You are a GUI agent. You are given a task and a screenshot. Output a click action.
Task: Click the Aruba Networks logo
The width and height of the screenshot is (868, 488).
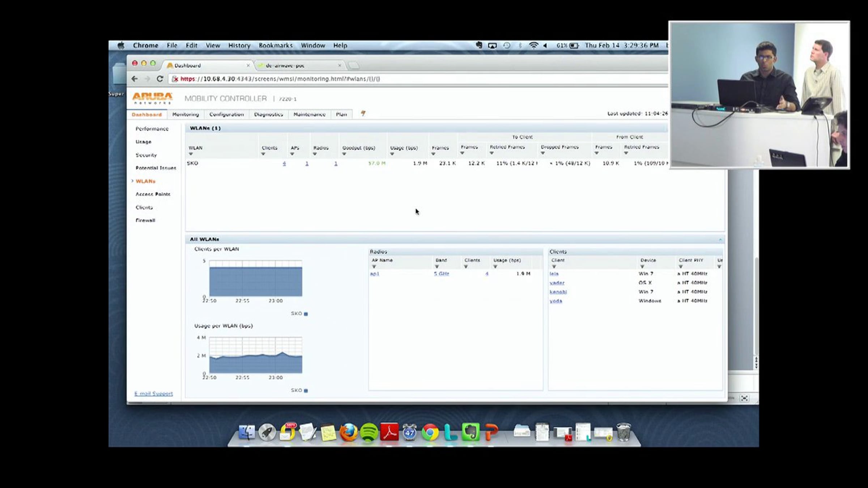pyautogui.click(x=152, y=98)
